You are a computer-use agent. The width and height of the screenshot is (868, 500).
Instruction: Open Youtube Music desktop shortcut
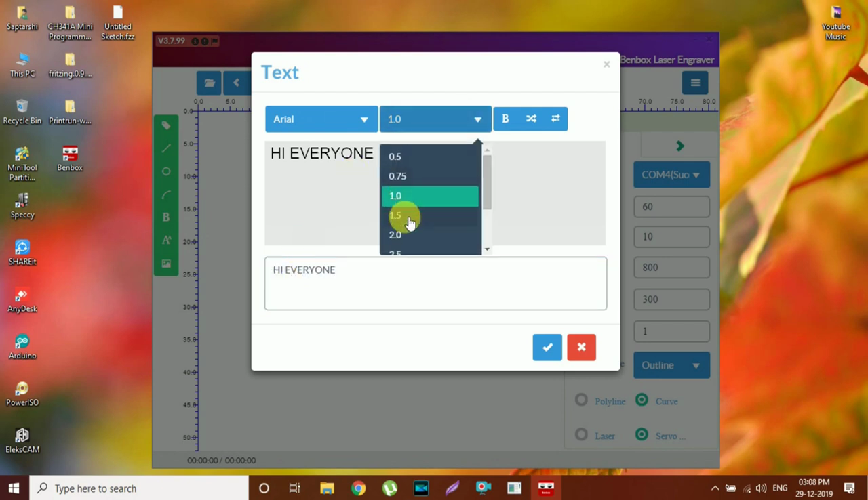(x=836, y=22)
